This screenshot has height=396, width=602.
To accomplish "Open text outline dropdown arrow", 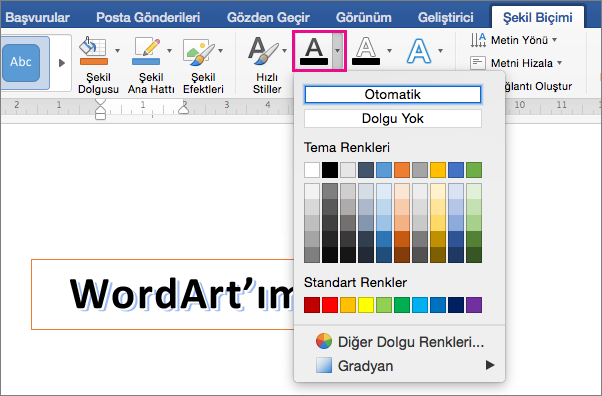I will coord(389,50).
